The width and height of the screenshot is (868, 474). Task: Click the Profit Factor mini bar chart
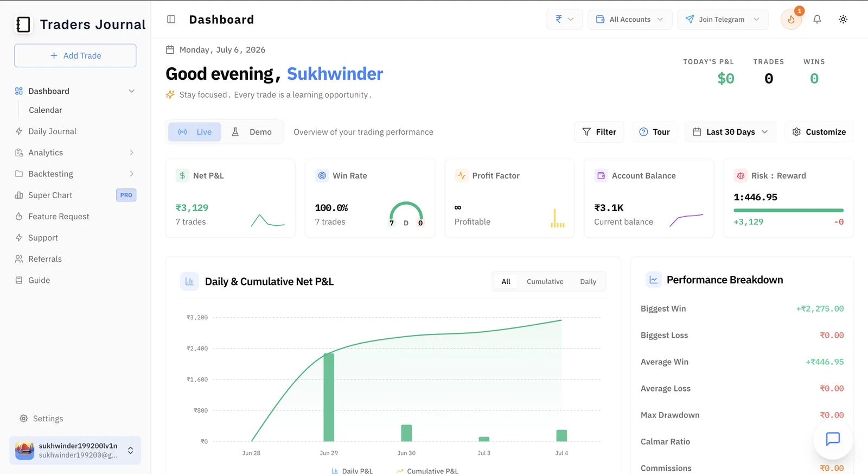[x=558, y=218]
